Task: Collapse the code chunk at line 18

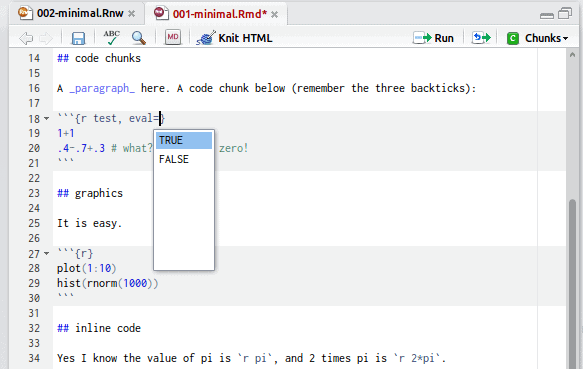Action: [x=46, y=119]
